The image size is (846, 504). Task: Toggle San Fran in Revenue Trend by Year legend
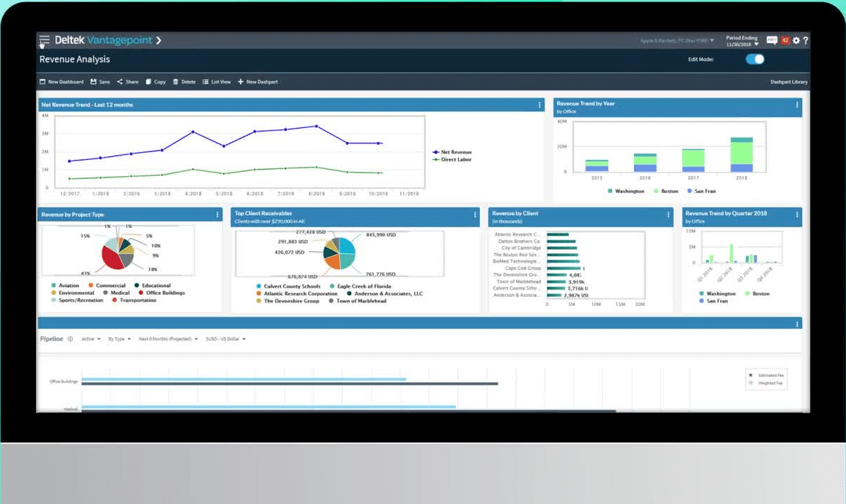701,191
